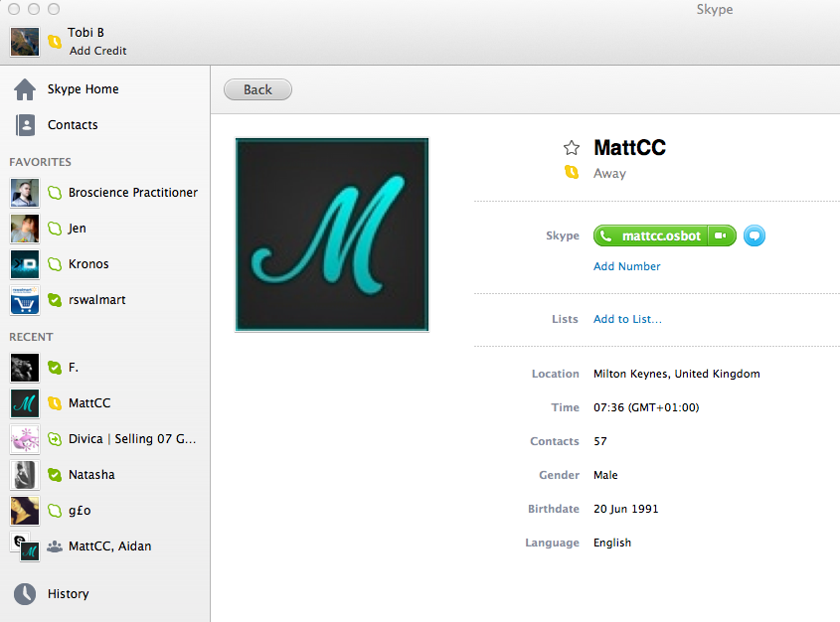Screen dimensions: 840x622
Task: Select rswalmart contact name
Action: [97, 300]
